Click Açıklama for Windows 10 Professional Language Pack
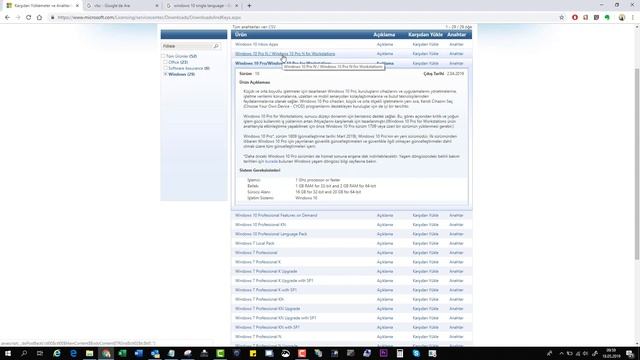The image size is (640, 360). pos(385,234)
